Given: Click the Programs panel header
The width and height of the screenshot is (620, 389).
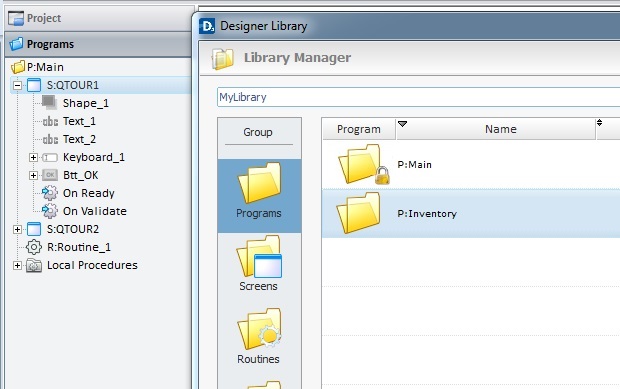Looking at the screenshot, I should [x=98, y=44].
